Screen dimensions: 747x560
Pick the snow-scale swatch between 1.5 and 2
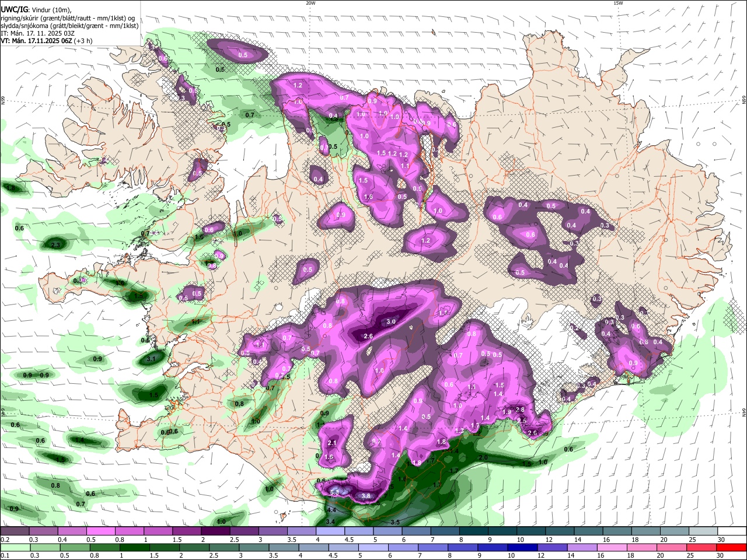pos(187,531)
